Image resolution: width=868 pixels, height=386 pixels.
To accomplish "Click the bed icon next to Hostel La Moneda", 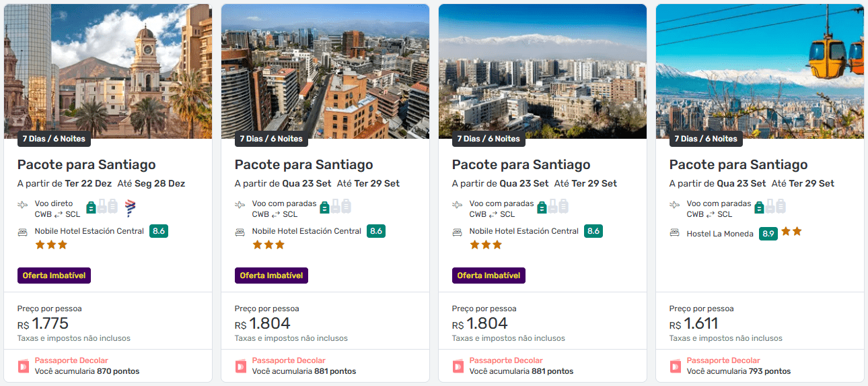I will click(x=676, y=233).
